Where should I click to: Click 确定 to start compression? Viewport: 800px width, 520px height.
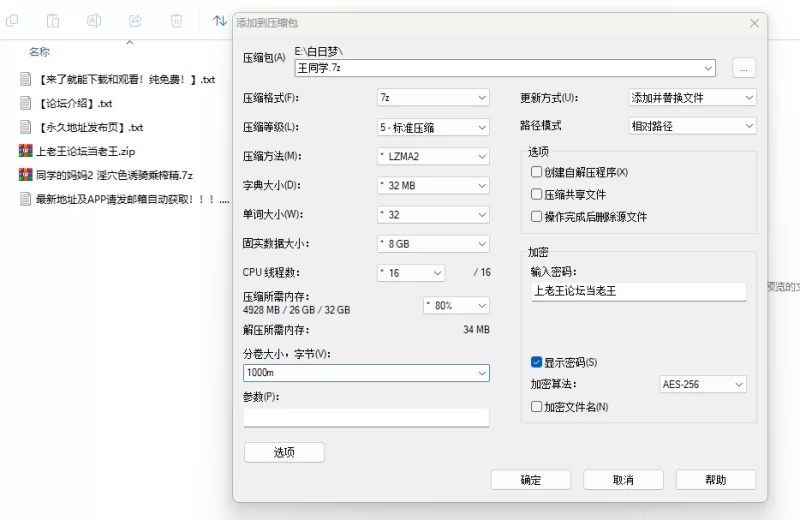[x=531, y=480]
